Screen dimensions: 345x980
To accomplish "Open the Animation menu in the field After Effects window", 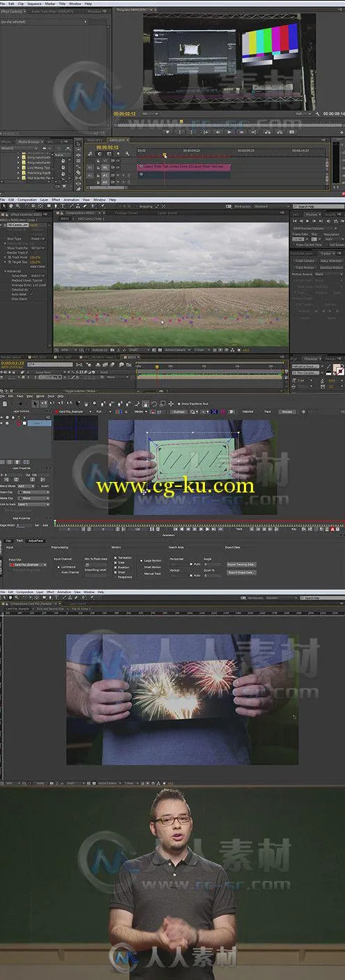I will (x=71, y=199).
